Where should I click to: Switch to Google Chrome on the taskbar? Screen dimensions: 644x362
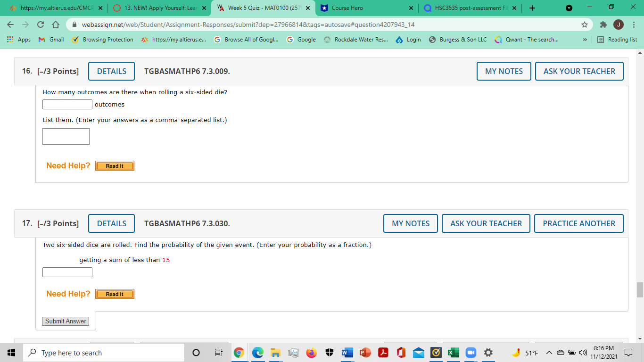pos(239,353)
